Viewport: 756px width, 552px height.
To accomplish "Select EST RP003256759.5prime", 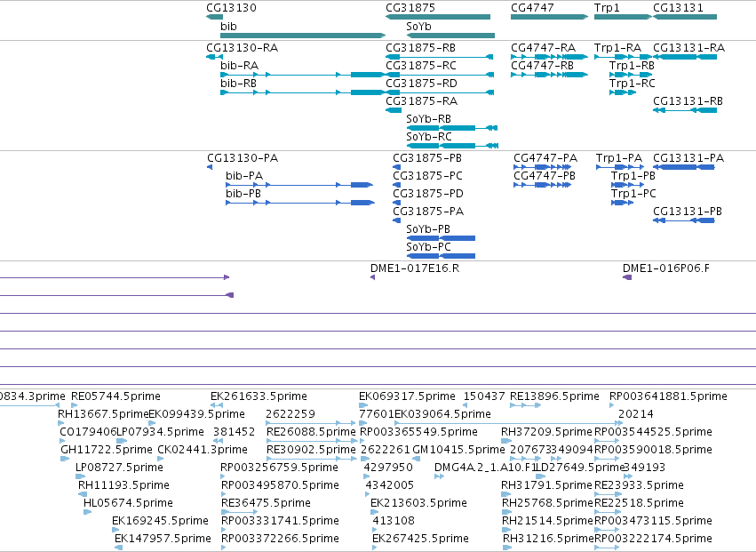I will pyautogui.click(x=223, y=476).
